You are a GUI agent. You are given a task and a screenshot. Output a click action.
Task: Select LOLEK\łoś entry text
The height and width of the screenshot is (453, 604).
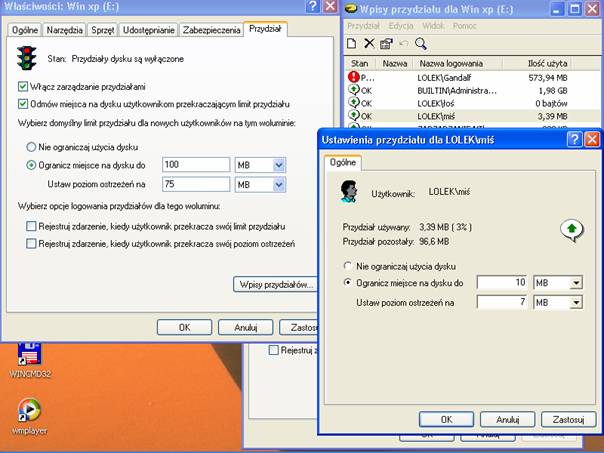click(x=436, y=103)
